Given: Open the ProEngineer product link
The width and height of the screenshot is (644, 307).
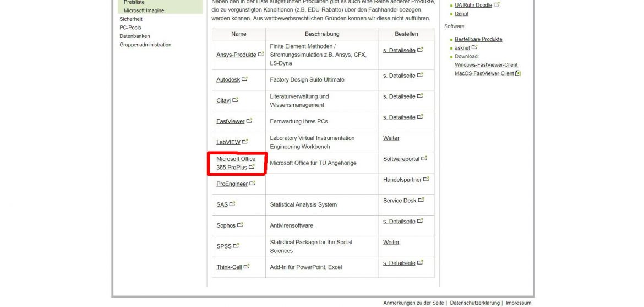Looking at the screenshot, I should pyautogui.click(x=232, y=184).
